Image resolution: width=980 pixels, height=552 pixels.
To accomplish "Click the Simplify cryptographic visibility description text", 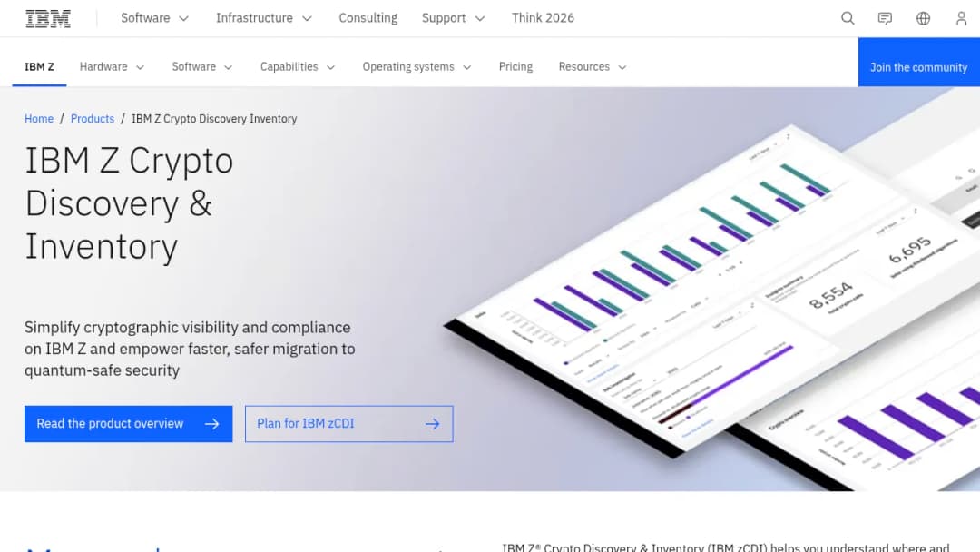I will (190, 349).
